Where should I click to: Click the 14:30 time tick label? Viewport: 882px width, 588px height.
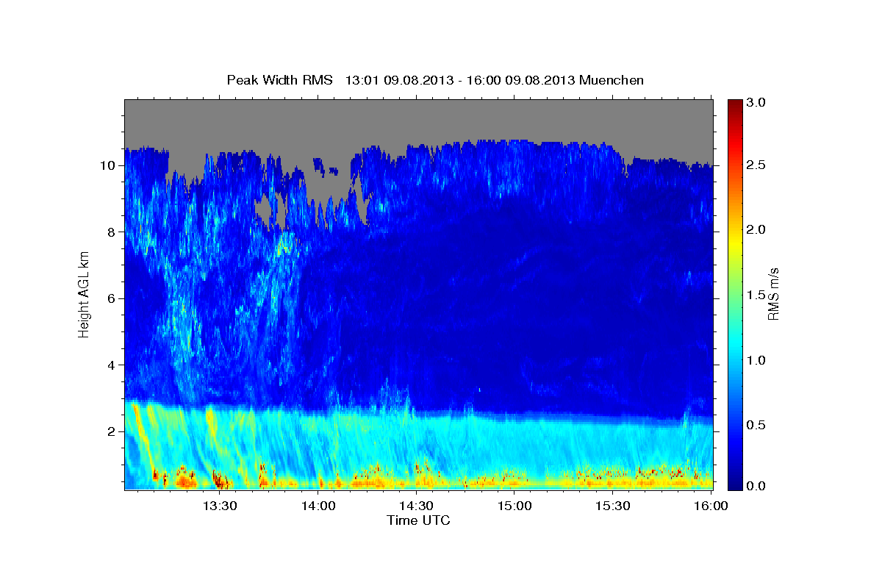[x=416, y=506]
